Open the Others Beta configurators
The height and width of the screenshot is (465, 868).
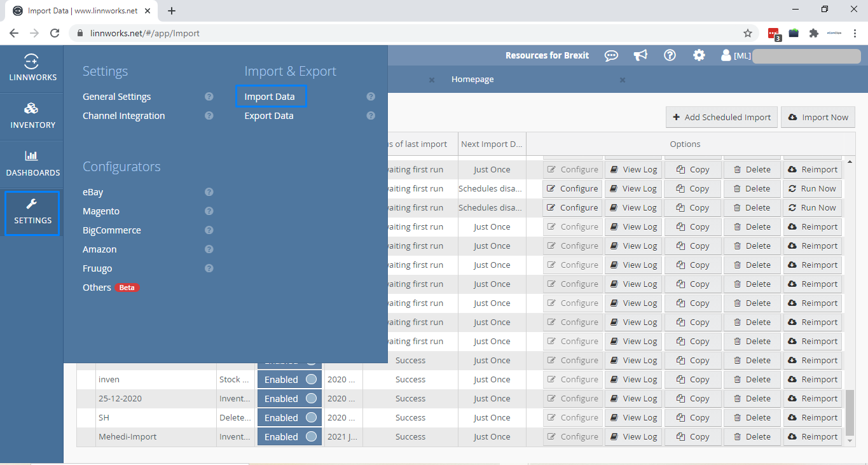pos(111,288)
